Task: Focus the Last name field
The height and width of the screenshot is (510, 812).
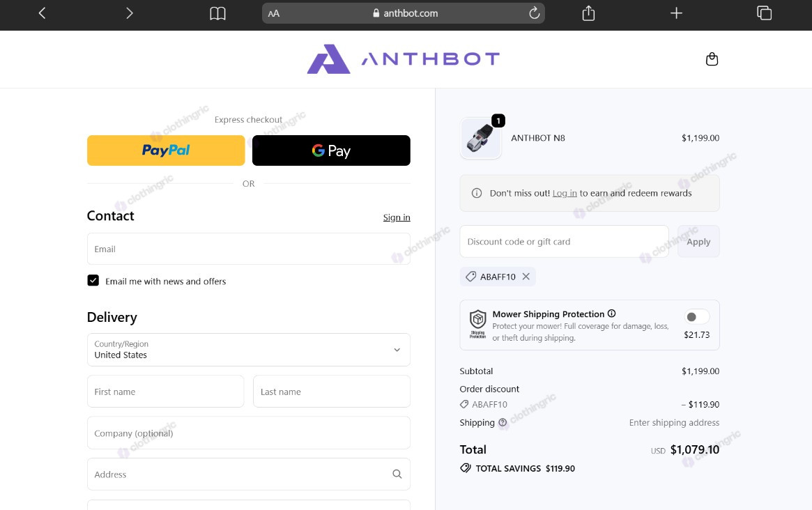Action: (x=332, y=392)
